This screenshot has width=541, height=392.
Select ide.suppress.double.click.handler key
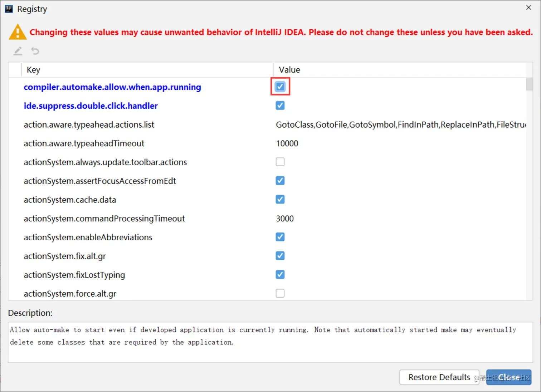(x=91, y=106)
